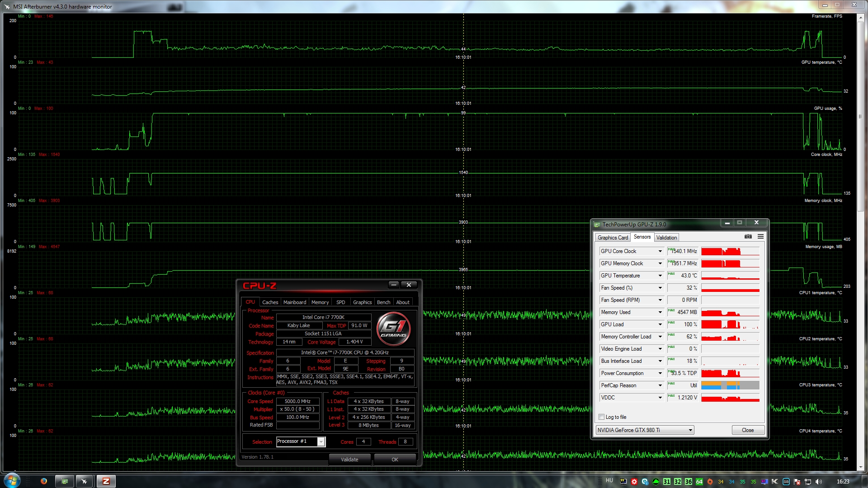Open the CPU-Z About tab
Screen dimensions: 868x488
point(403,302)
